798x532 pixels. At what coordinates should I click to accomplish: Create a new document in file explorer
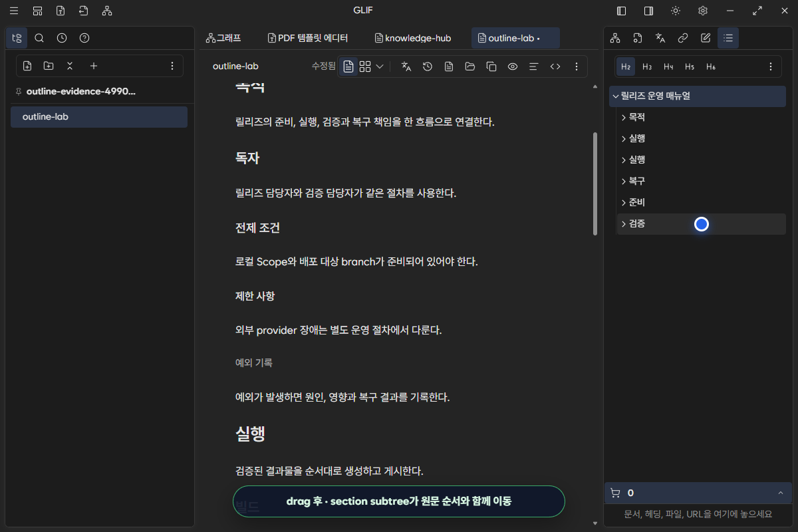pyautogui.click(x=27, y=66)
